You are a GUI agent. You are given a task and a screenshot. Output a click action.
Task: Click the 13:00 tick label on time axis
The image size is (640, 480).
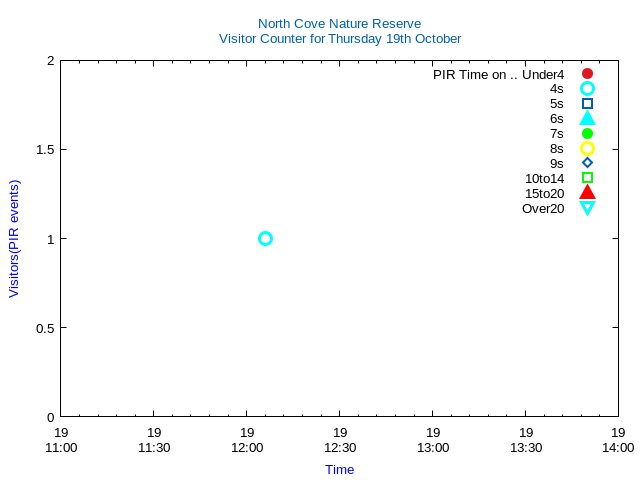point(433,447)
